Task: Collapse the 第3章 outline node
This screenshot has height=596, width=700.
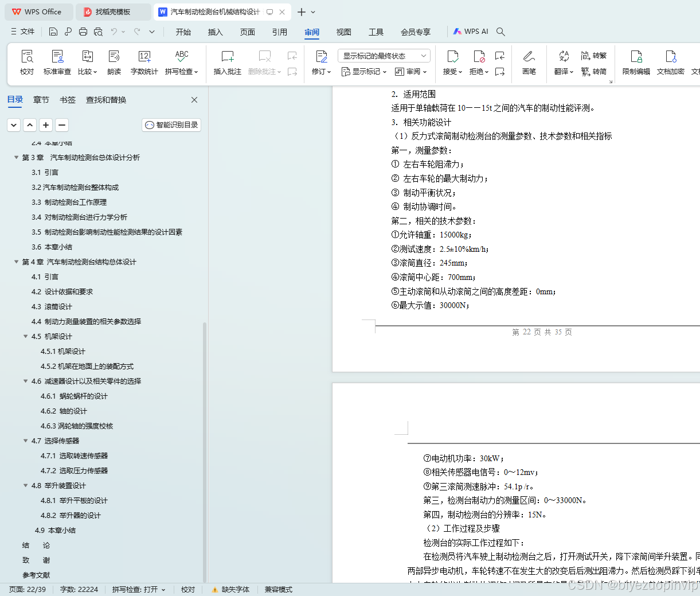Action: click(17, 157)
